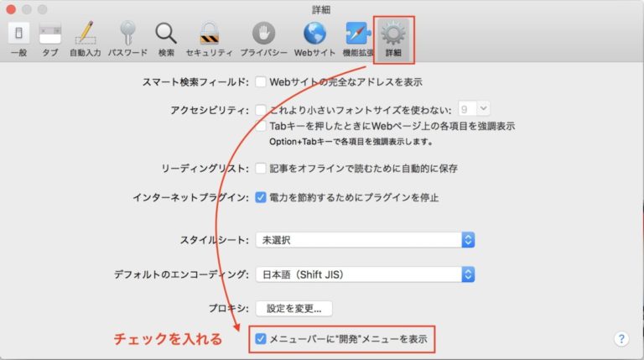Open the minimum font size dropdown
Image resolution: width=644 pixels, height=360 pixels.
click(474, 108)
